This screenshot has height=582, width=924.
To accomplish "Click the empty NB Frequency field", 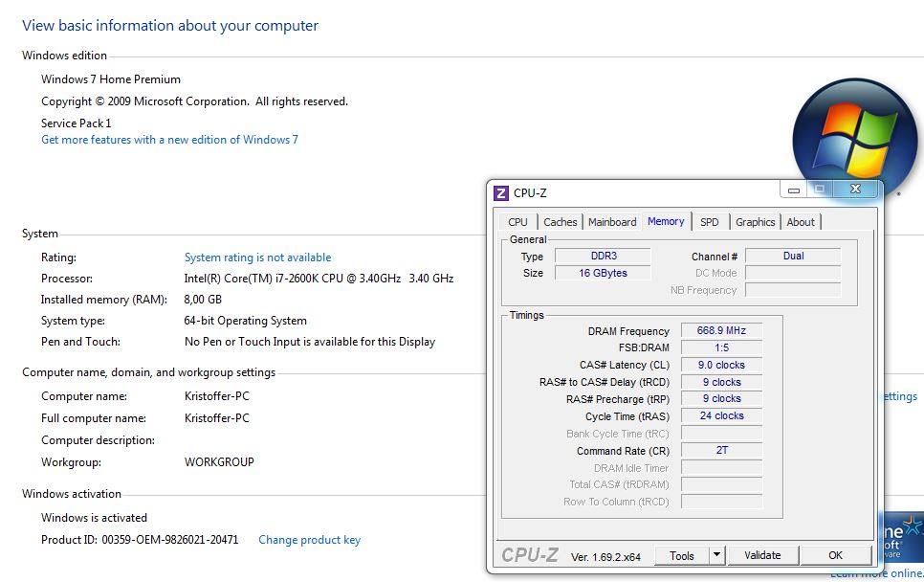I will pyautogui.click(x=793, y=290).
